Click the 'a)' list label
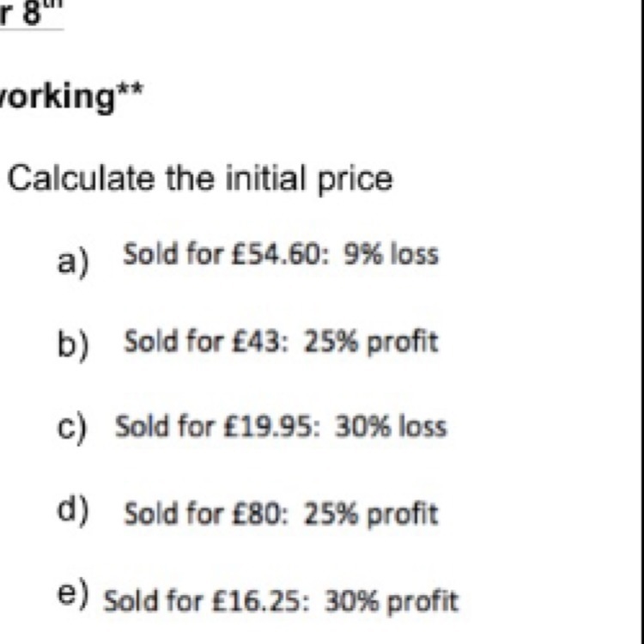 (x=73, y=263)
